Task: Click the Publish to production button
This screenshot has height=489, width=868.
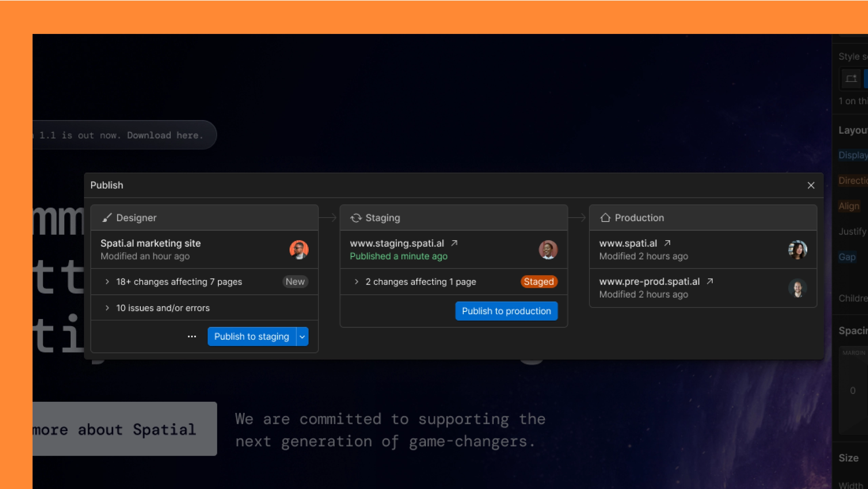Action: 506,311
